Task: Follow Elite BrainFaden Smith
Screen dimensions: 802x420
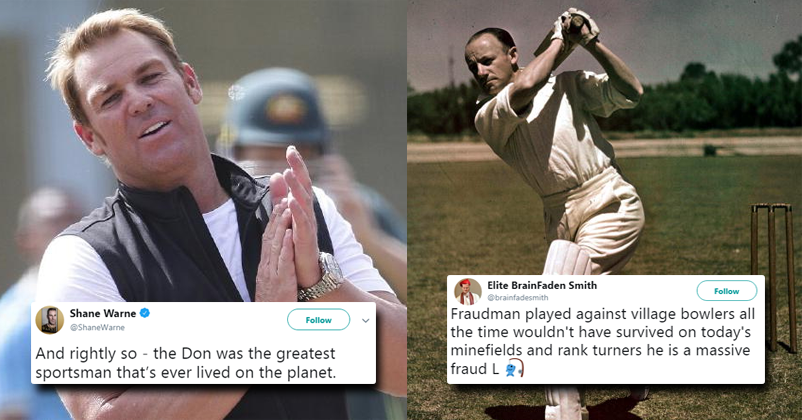Action: point(727,291)
